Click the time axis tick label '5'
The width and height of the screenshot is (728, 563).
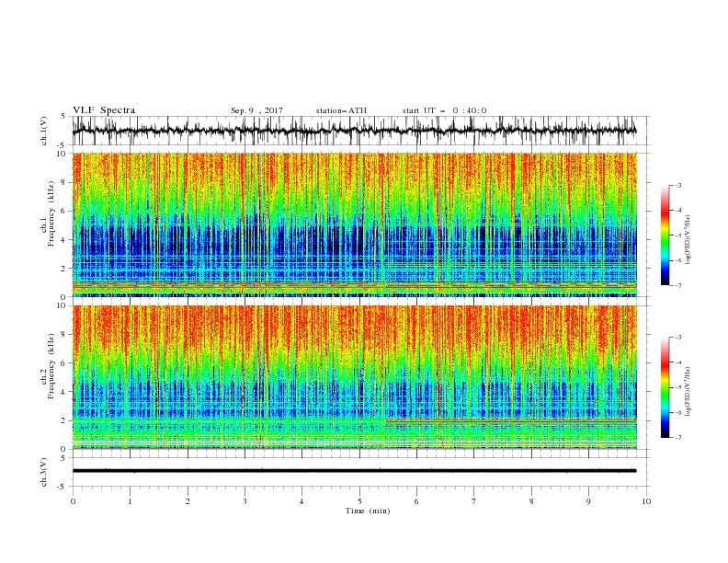pos(359,501)
